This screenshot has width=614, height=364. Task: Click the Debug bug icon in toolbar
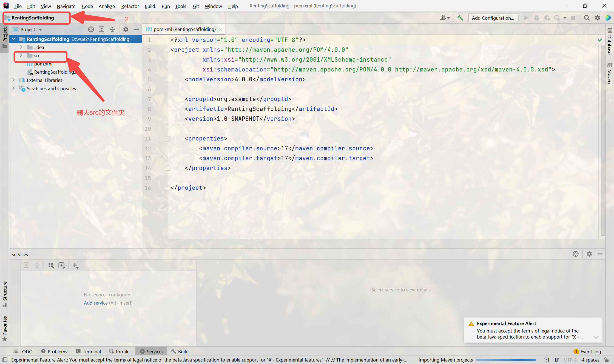point(537,18)
